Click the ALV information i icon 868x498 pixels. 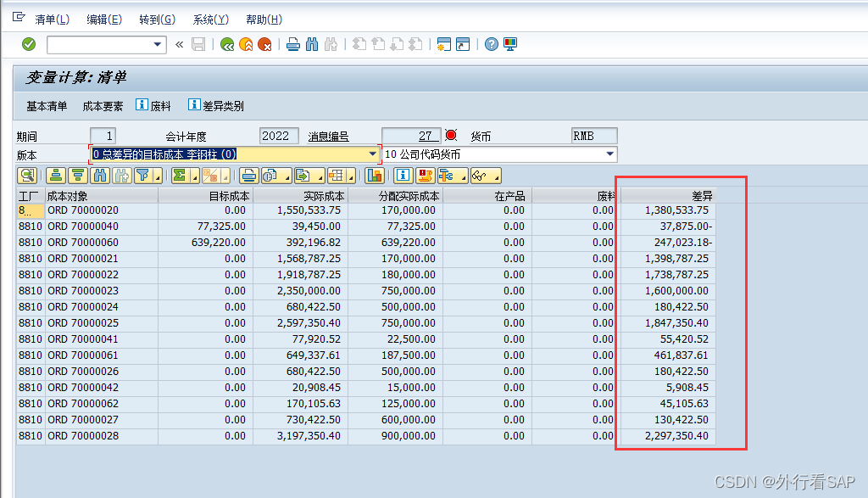(403, 176)
